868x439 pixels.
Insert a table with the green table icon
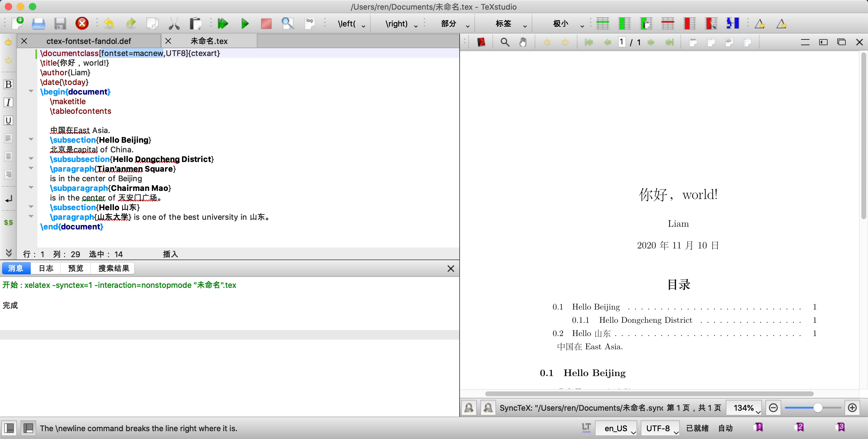[603, 23]
